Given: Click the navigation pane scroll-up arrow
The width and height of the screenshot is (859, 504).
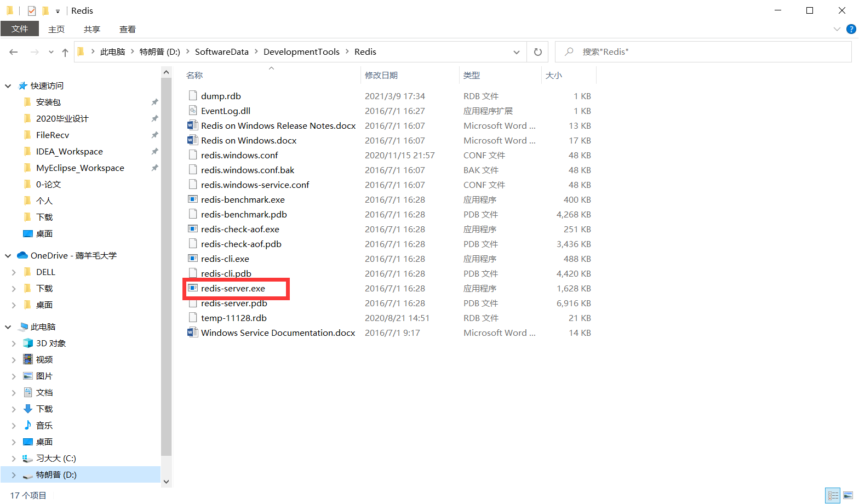Looking at the screenshot, I should point(167,72).
